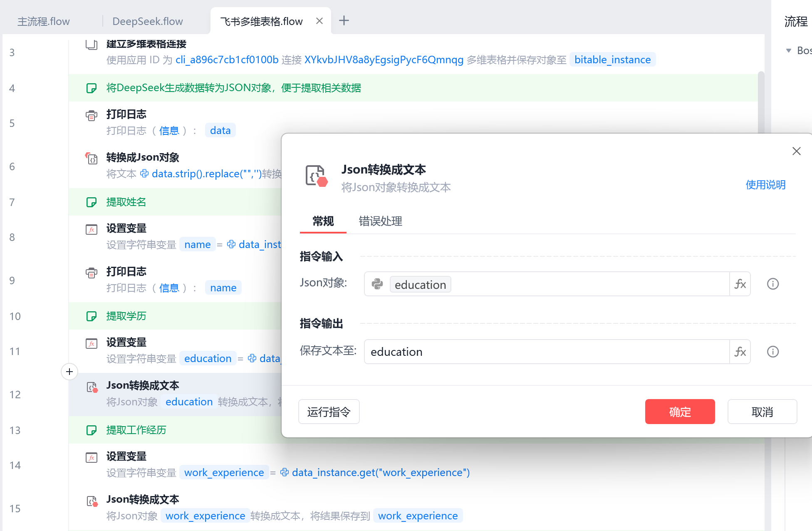The width and height of the screenshot is (812, 531).
Task: Select the 常规 tab in dialog
Action: (323, 221)
